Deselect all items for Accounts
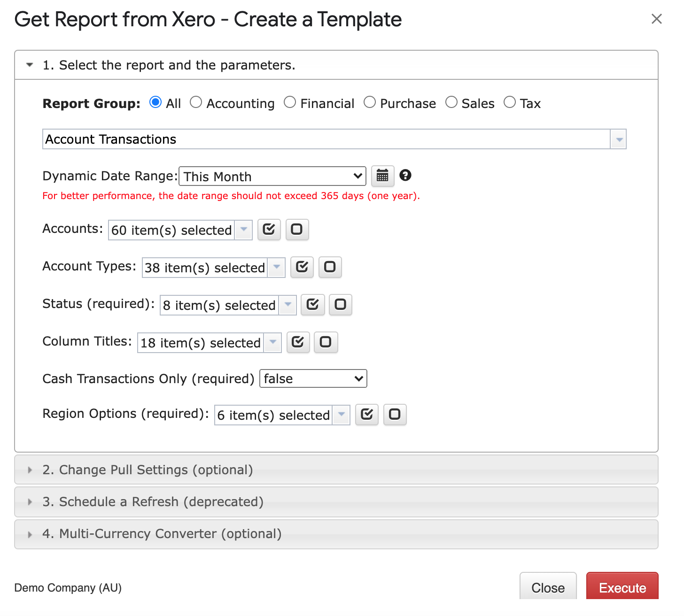 tap(297, 230)
